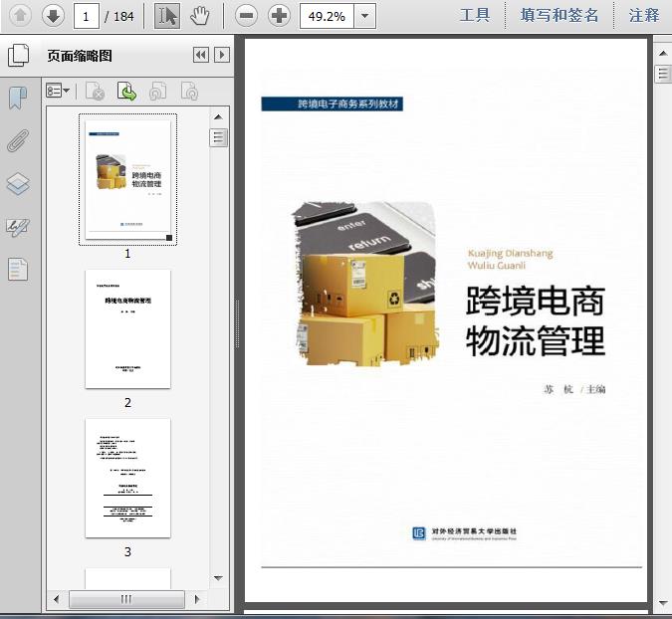Toggle the Page Thumbnails panel icon
Screen dimensions: 672x619
18,56
